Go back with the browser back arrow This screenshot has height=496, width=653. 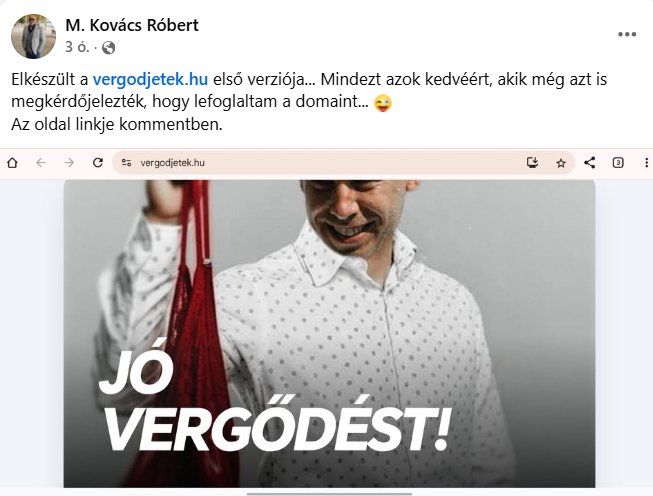click(41, 162)
